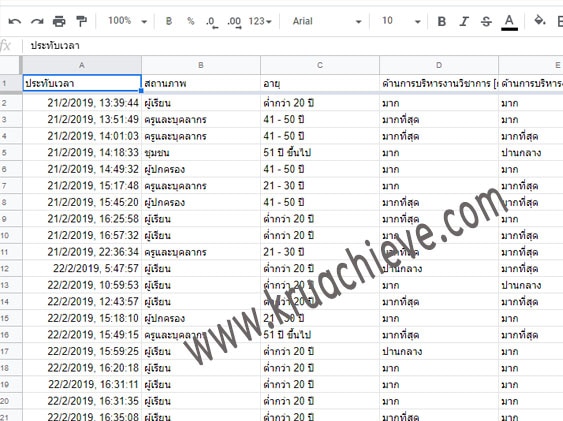Select column C header
Screen dimensions: 563x421
point(320,65)
